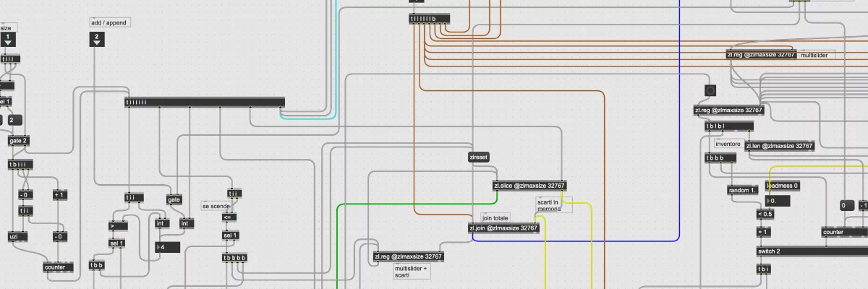Click the "se scende" comment
This screenshot has height=289, width=868.
(x=216, y=206)
